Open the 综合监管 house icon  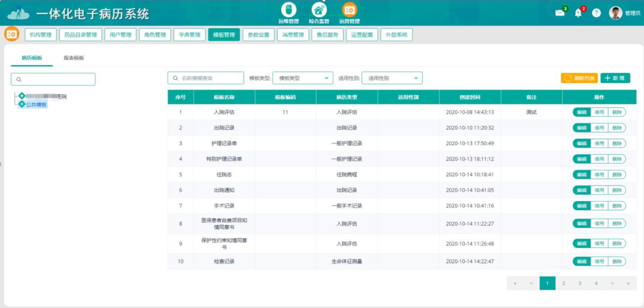click(319, 10)
